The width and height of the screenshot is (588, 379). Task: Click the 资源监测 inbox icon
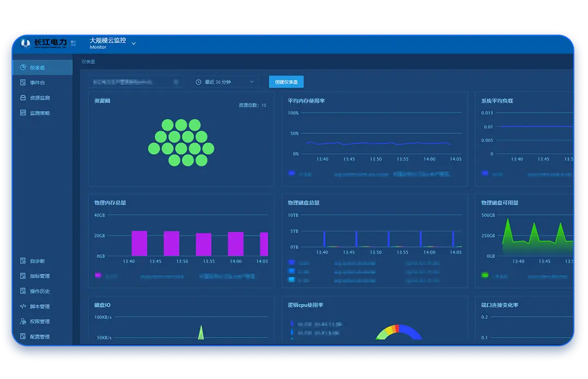pos(23,98)
